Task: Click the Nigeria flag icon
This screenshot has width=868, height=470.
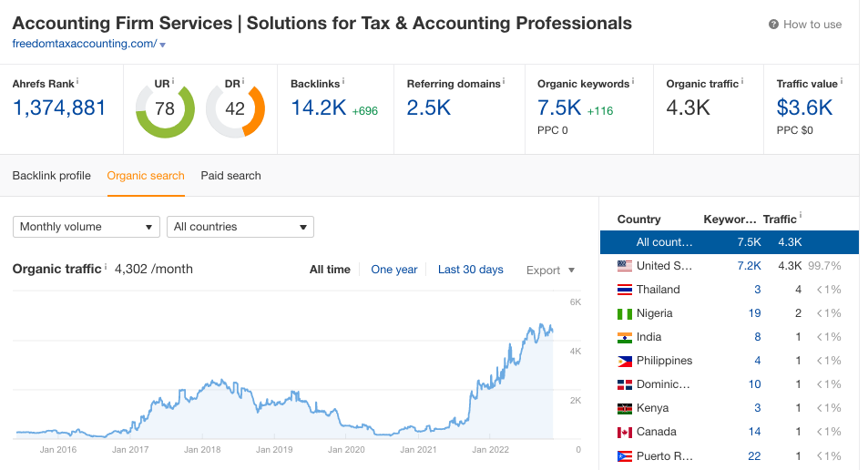Action: pos(625,313)
